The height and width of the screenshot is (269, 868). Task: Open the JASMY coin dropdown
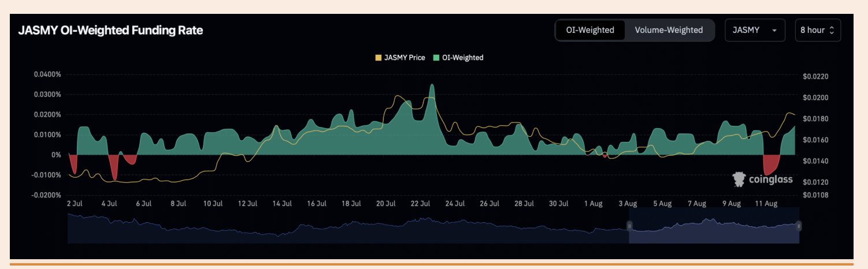click(755, 30)
